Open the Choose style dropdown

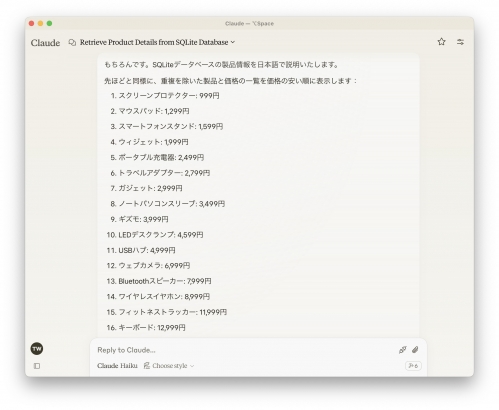169,366
